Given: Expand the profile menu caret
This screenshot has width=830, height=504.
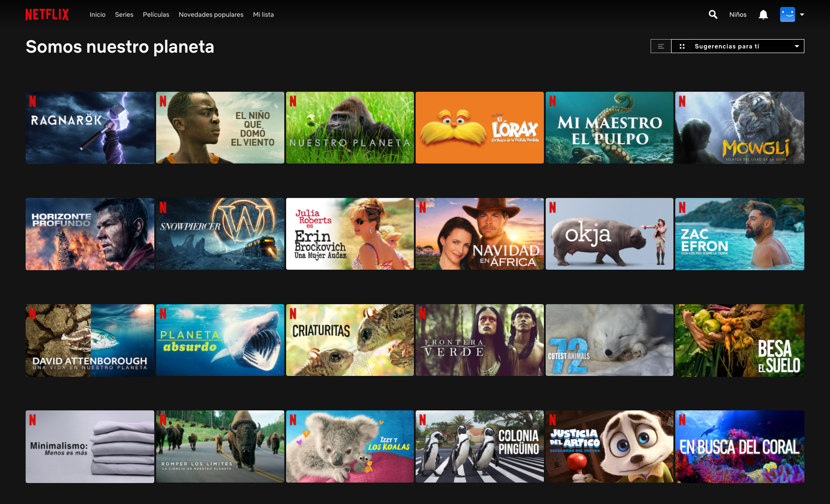Looking at the screenshot, I should coord(802,14).
